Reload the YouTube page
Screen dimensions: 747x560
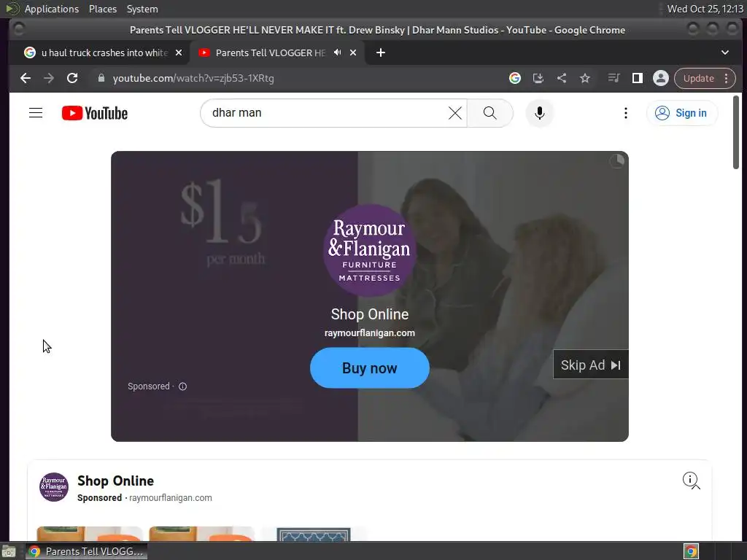[72, 78]
